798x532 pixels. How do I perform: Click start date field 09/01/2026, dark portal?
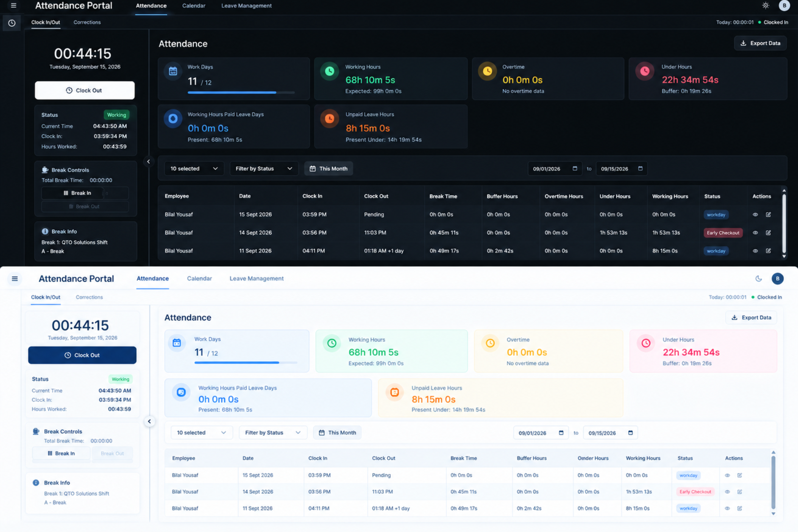[x=555, y=168]
